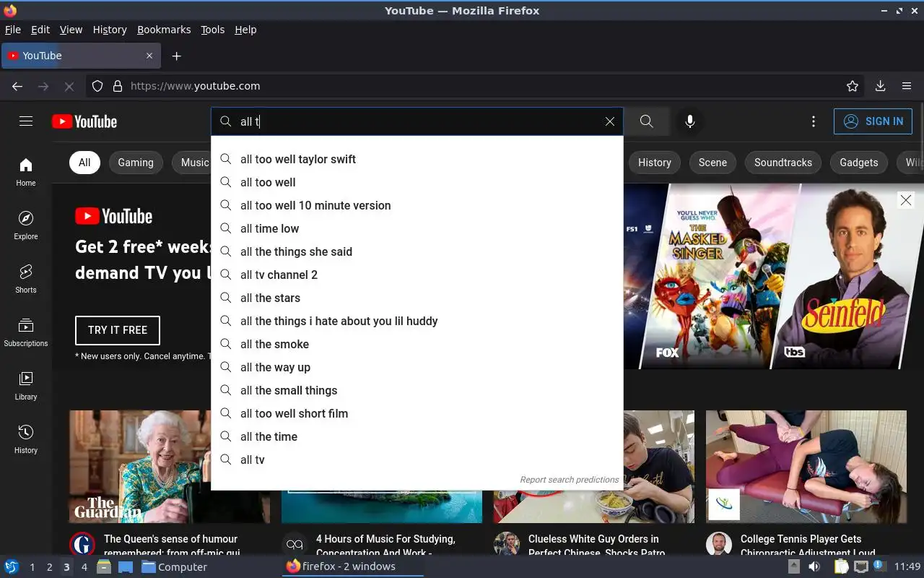Select the Gadgets filter chip
924x578 pixels.
[859, 163]
